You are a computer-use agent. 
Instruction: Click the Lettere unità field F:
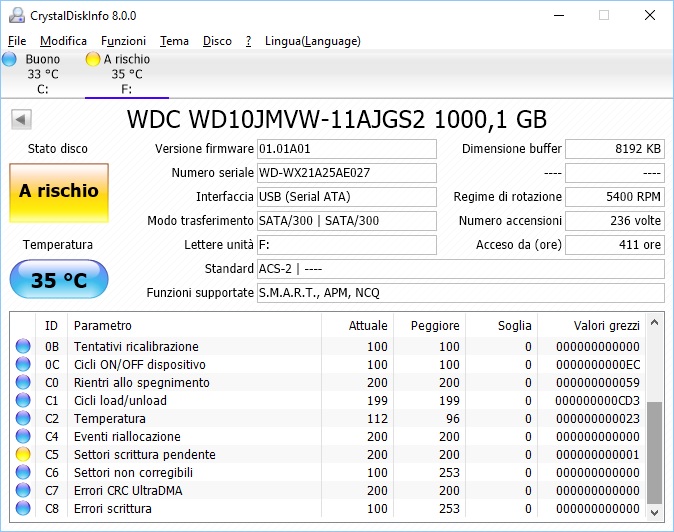tap(347, 245)
